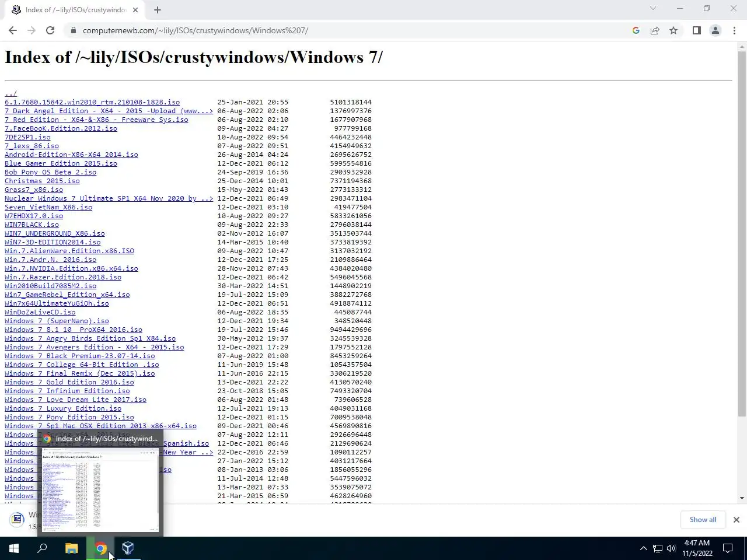
Task: Click the page vertical scrollbar thumb
Action: point(742,233)
